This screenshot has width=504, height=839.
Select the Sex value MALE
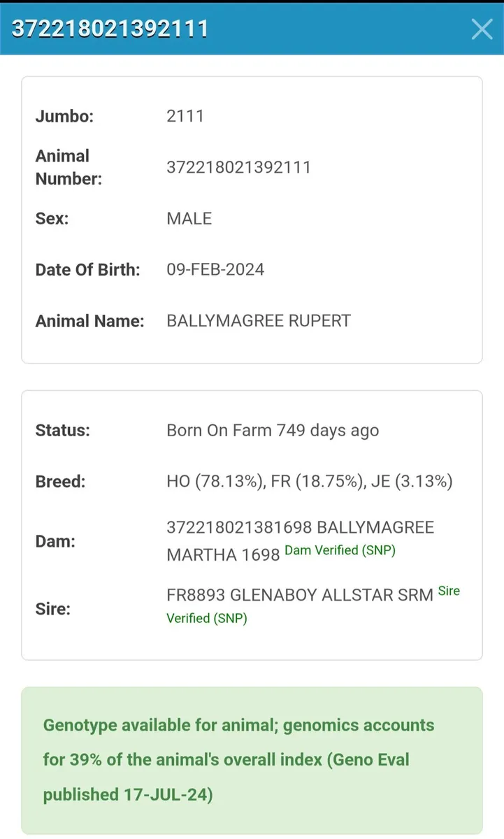tap(189, 218)
